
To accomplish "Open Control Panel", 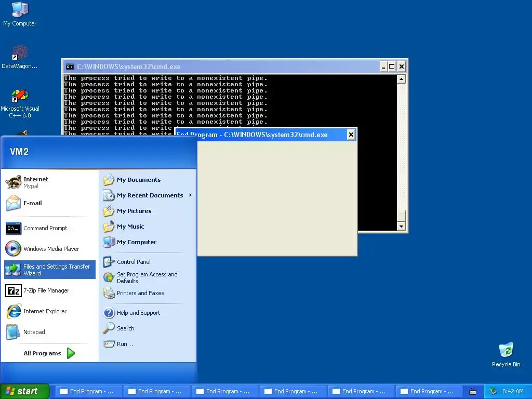I will click(148, 262).
